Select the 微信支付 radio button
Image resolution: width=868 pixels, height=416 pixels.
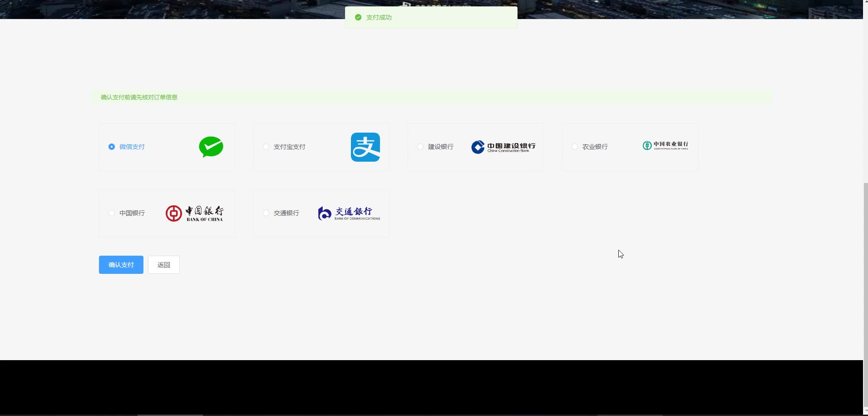(x=112, y=147)
